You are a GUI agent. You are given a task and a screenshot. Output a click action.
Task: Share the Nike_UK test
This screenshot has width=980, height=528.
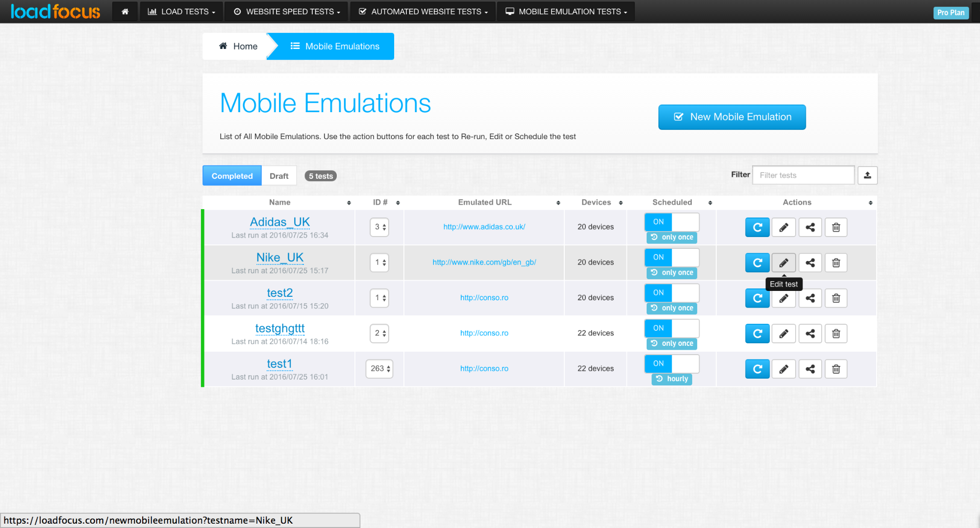click(810, 263)
